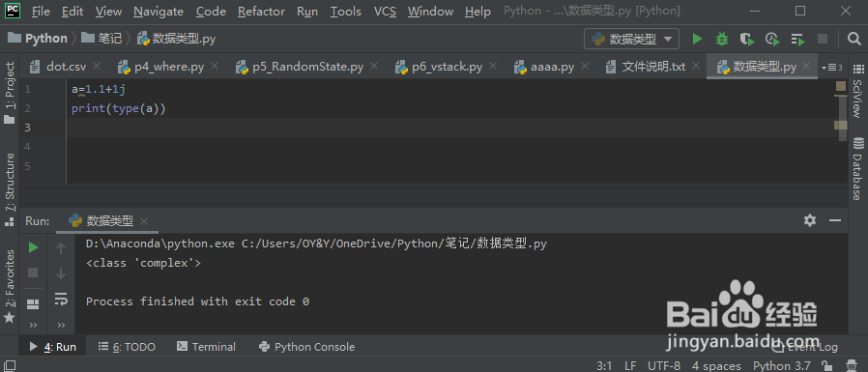Open the Help menu
Image resolution: width=868 pixels, height=372 pixels.
(x=477, y=11)
